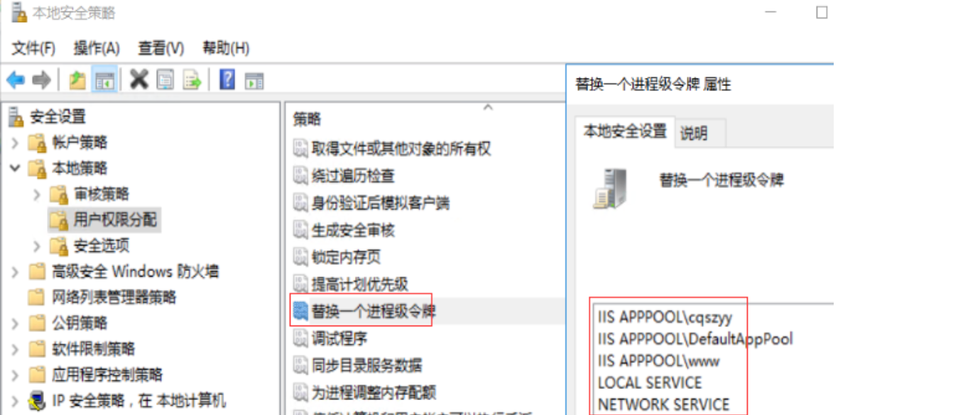Select IIS APPPOOL\DefaultAppPool in the list
Image resolution: width=980 pixels, height=415 pixels.
pos(695,339)
